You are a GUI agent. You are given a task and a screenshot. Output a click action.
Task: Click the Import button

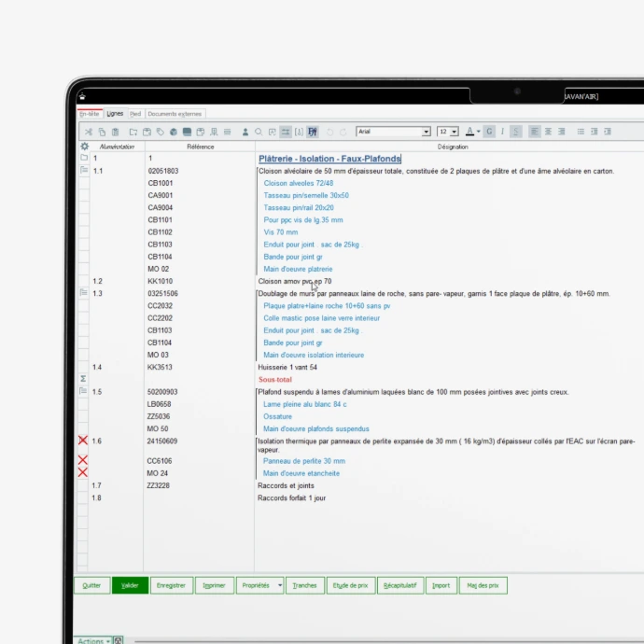point(441,585)
